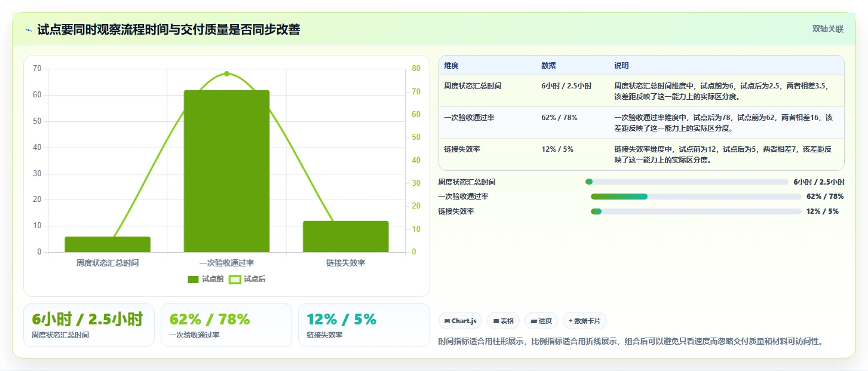
Task: Click the Chart.js tag button
Action: tap(460, 321)
